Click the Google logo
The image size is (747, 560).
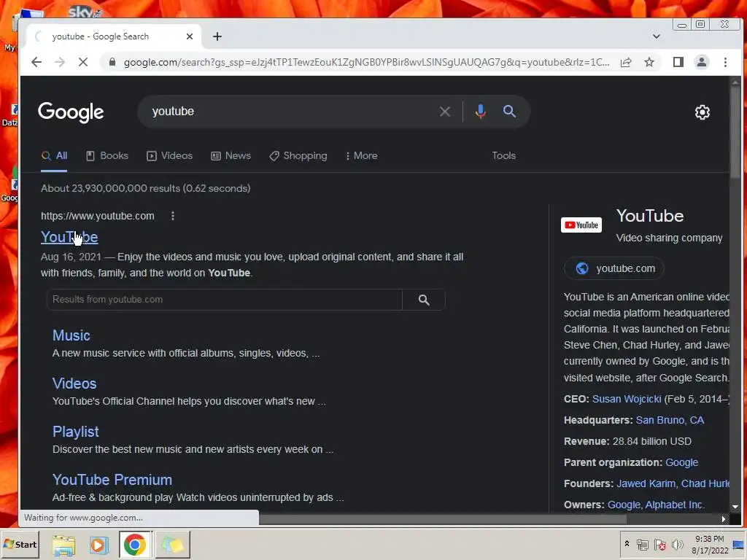71,112
